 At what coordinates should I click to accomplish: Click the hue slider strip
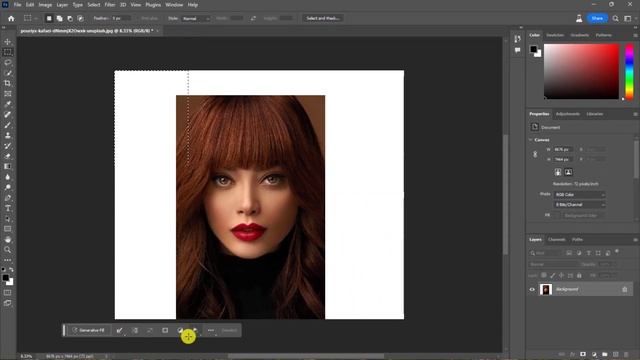[629, 71]
